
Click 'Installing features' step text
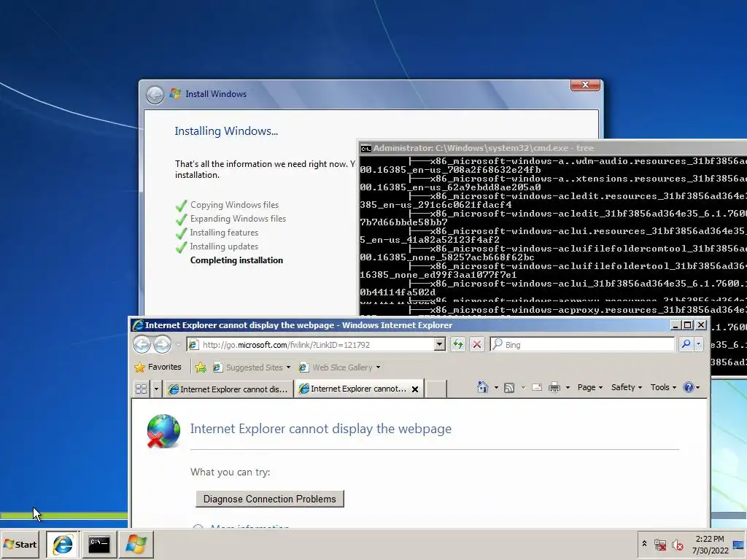coord(224,233)
